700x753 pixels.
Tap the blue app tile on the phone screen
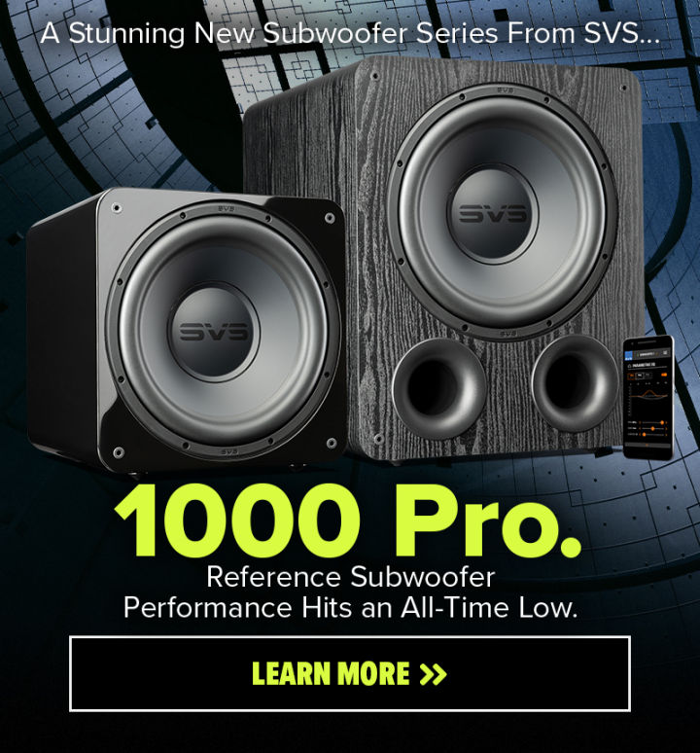pos(628,355)
